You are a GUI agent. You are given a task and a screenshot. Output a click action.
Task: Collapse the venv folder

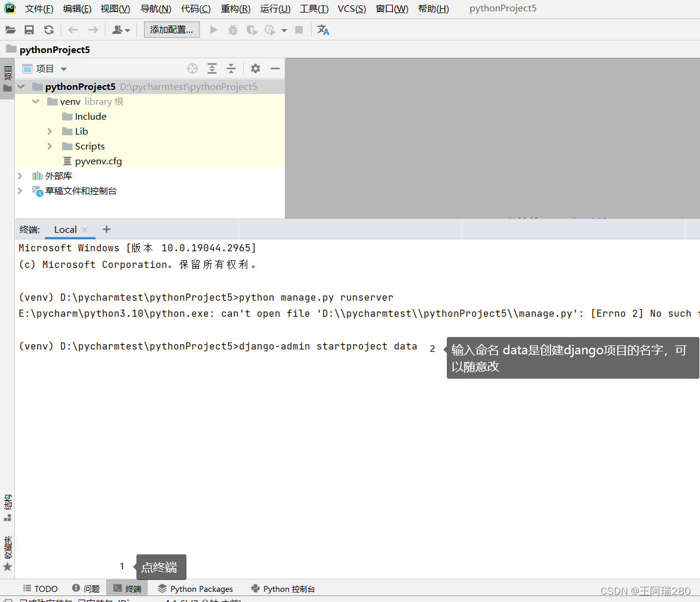35,101
